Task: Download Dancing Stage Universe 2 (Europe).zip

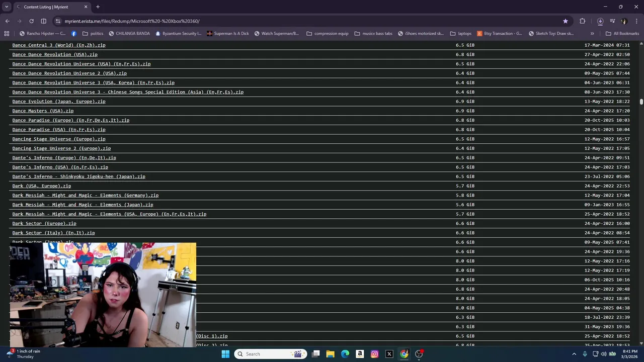Action: [x=61, y=148]
